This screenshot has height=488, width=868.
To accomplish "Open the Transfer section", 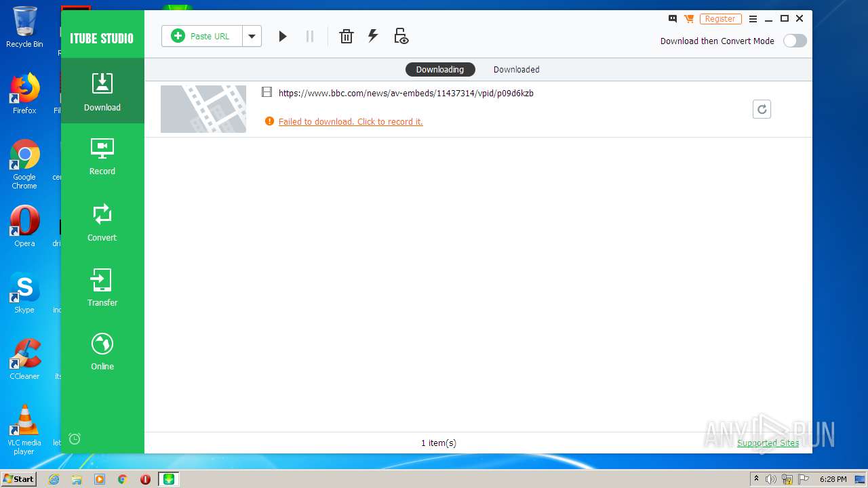I will pos(102,287).
